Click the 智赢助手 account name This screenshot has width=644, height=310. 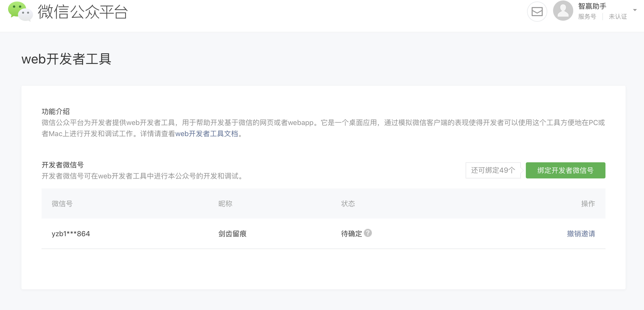[592, 6]
